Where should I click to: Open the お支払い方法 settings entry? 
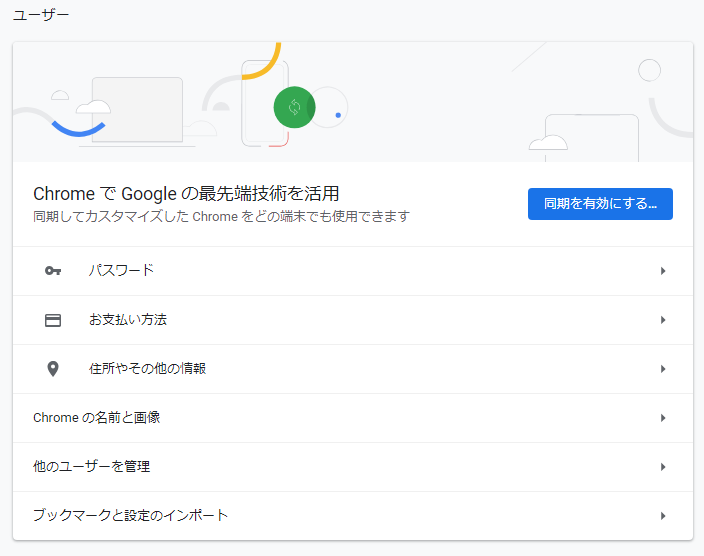point(353,320)
